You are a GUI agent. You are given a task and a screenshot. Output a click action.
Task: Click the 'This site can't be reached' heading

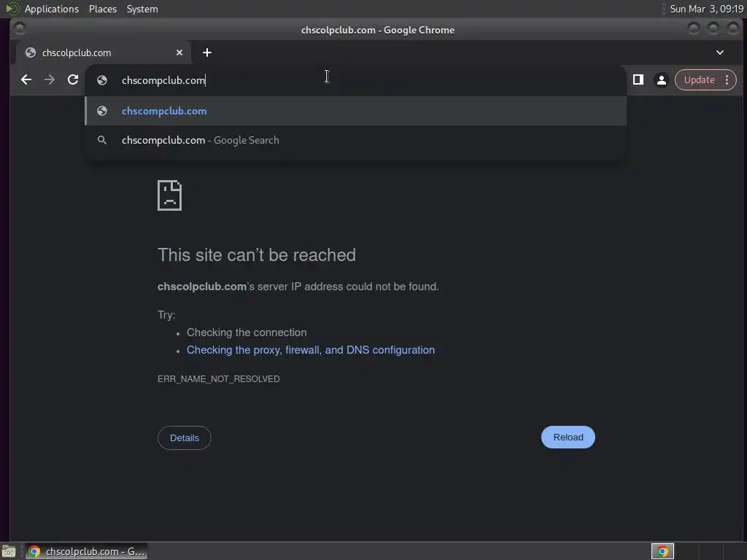point(257,255)
